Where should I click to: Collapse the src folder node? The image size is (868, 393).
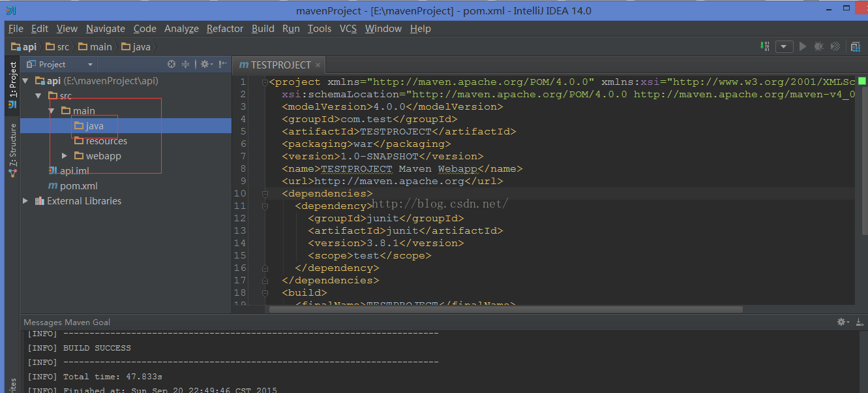tap(39, 96)
